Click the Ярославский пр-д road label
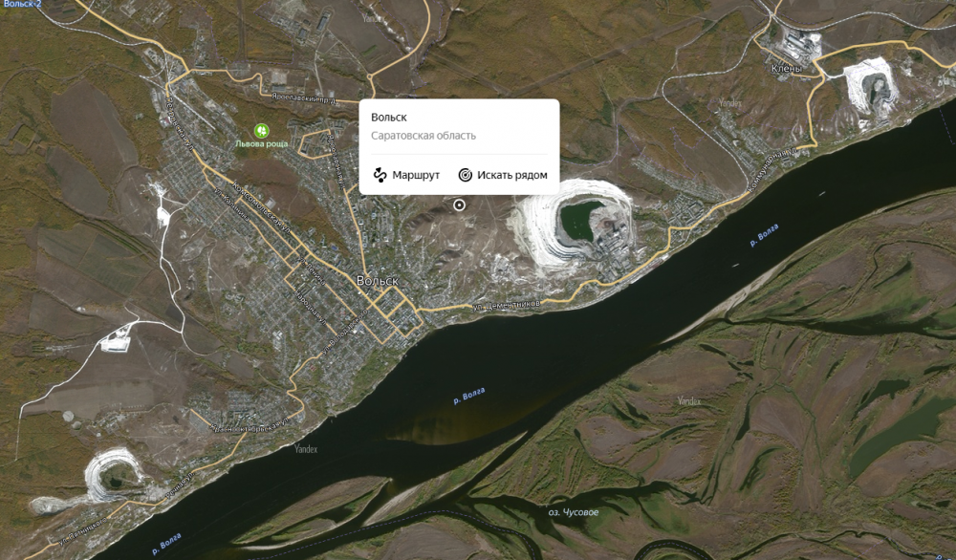Image resolution: width=956 pixels, height=560 pixels. [x=305, y=97]
